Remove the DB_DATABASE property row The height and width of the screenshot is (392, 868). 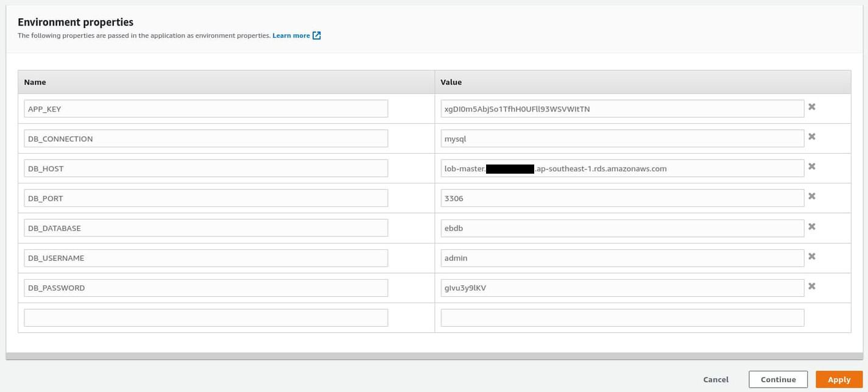(x=812, y=226)
